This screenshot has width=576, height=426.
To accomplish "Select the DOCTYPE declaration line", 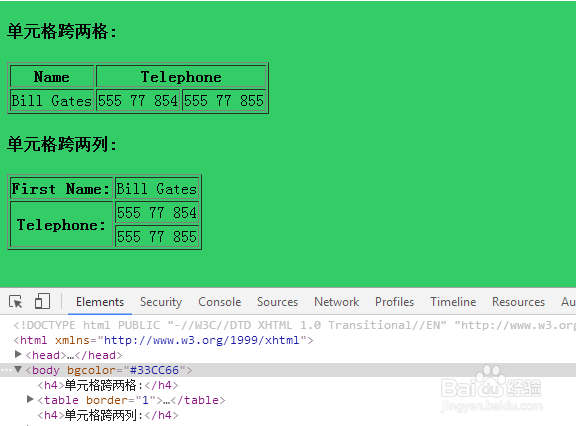I will (295, 325).
